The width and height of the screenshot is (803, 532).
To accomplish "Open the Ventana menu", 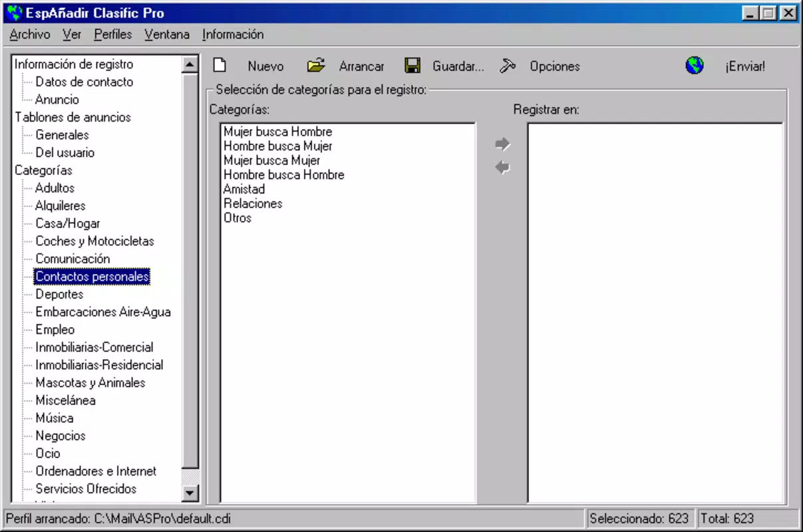I will [x=167, y=35].
